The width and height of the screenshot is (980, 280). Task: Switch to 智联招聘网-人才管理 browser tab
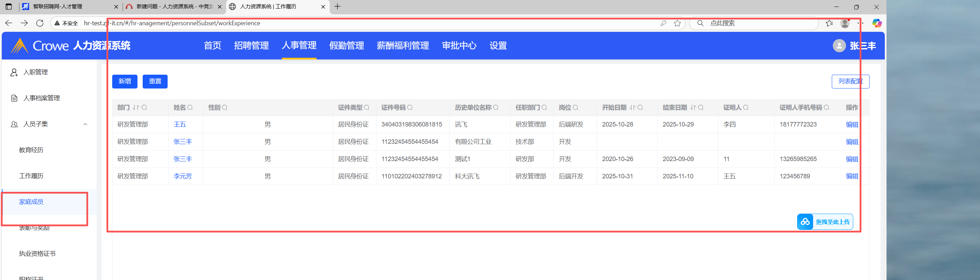pyautogui.click(x=58, y=7)
